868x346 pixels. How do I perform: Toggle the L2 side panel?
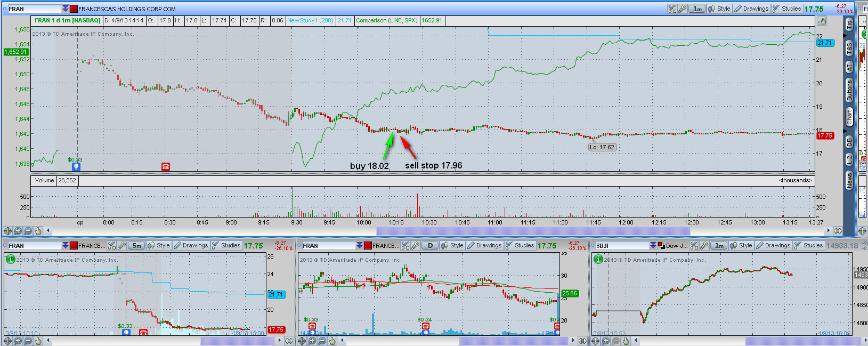pyautogui.click(x=849, y=158)
